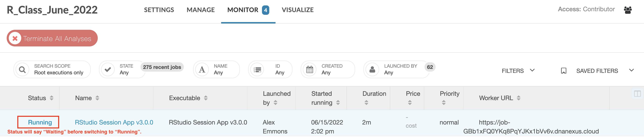Image resolution: width=644 pixels, height=137 pixels.
Task: Click the Name filter letter icon
Action: pos(202,69)
